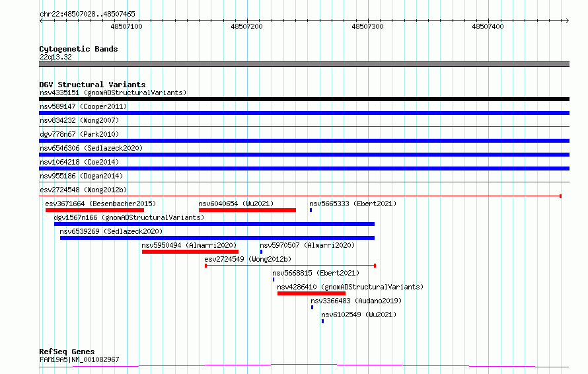Viewport: 588px width, 374px height.
Task: Click ruler coordinate 48507400
Action: click(488, 26)
